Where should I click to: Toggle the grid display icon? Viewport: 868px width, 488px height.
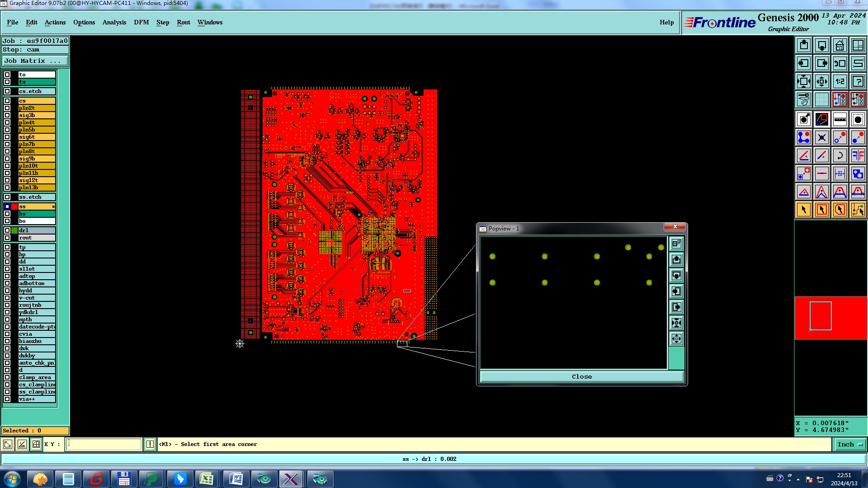[821, 99]
